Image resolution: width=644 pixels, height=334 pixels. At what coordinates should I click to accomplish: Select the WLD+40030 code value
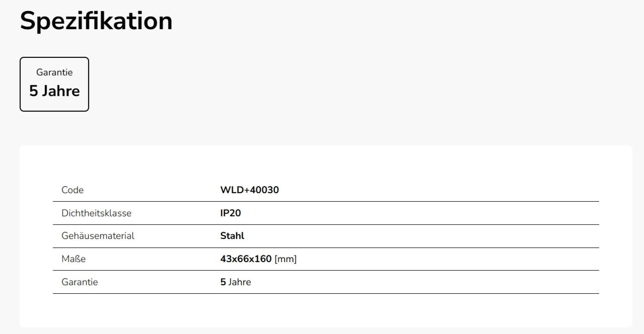click(249, 190)
